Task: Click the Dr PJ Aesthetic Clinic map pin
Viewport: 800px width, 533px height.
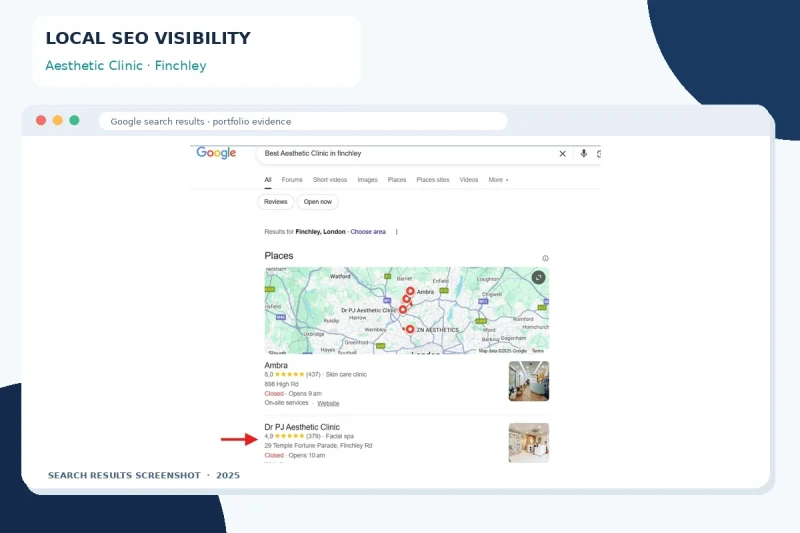Action: pos(403,310)
